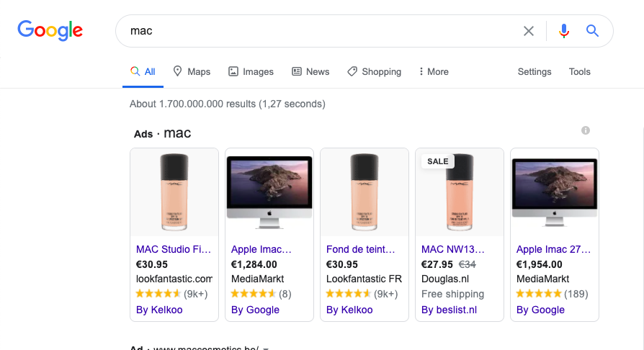
Task: Open the SALE MAC NW13 product image
Action: pos(460,192)
